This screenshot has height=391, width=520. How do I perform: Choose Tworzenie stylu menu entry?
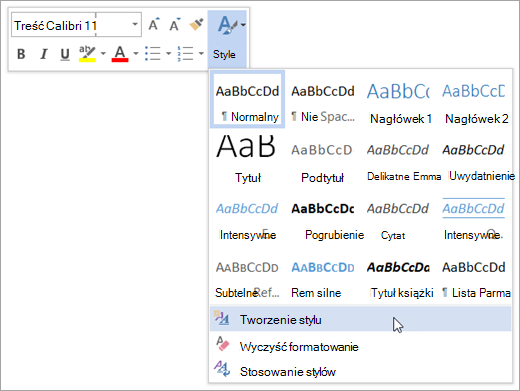coord(361,319)
